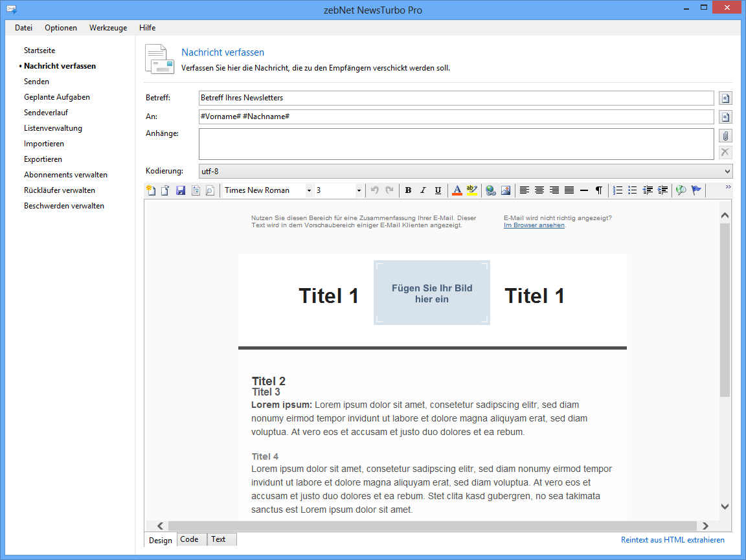Image resolution: width=746 pixels, height=560 pixels.
Task: Open the font size dropdown showing 3
Action: [359, 190]
